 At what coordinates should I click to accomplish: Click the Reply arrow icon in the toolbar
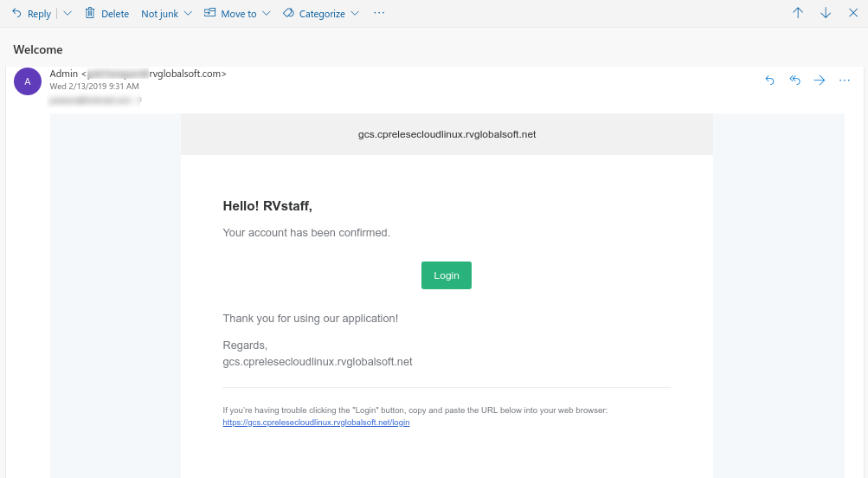[x=16, y=13]
